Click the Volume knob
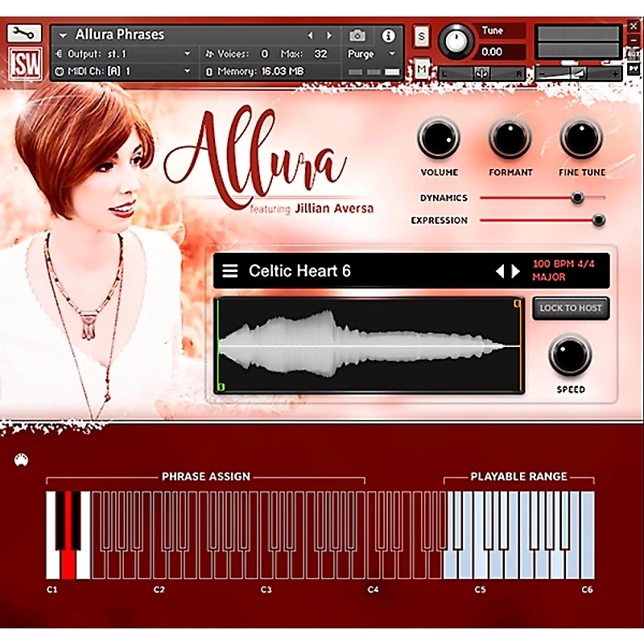644x644 pixels. point(438,138)
